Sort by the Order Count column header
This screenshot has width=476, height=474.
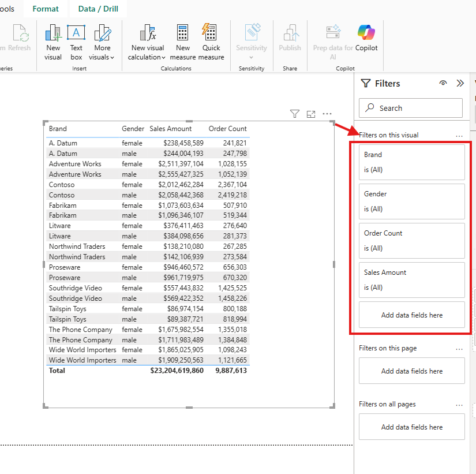pyautogui.click(x=228, y=129)
